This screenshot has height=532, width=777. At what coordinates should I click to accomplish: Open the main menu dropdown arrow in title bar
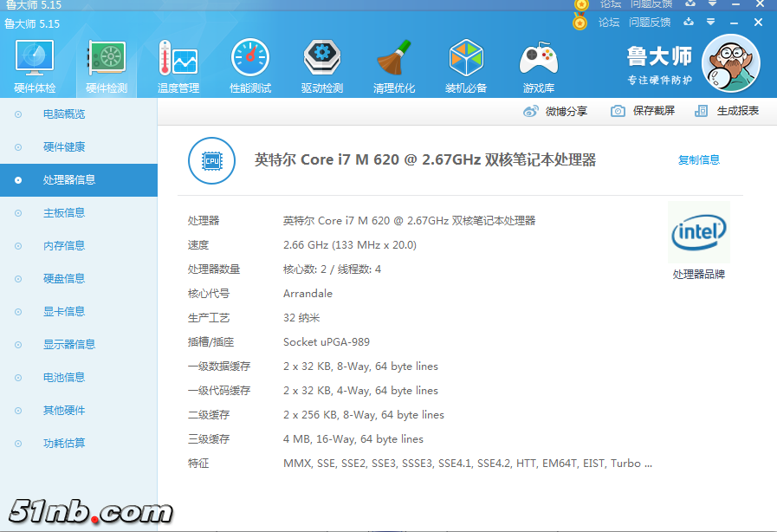pyautogui.click(x=711, y=22)
